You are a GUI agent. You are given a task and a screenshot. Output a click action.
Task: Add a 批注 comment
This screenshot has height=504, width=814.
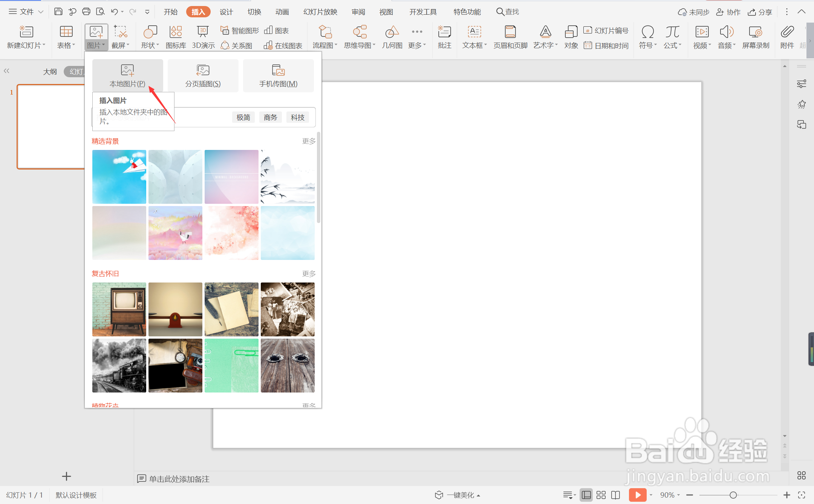[444, 37]
